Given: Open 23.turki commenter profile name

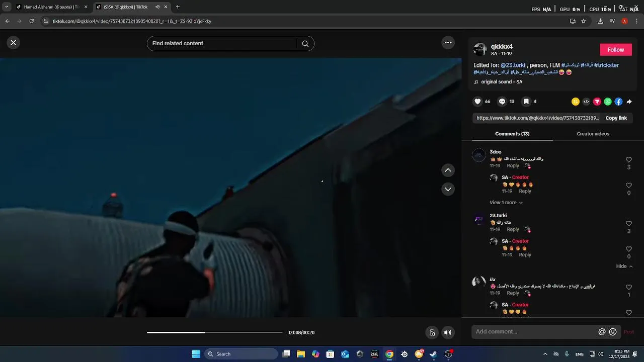Looking at the screenshot, I should click(x=498, y=216).
